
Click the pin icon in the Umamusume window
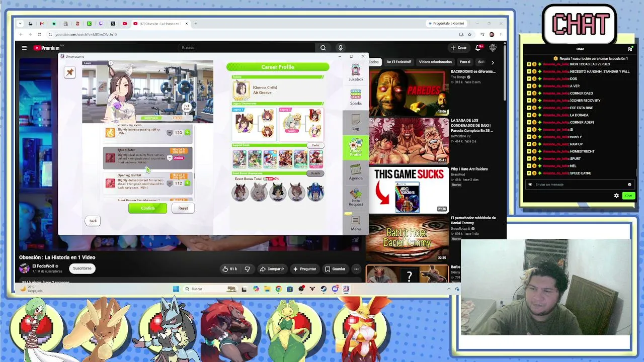tap(70, 72)
